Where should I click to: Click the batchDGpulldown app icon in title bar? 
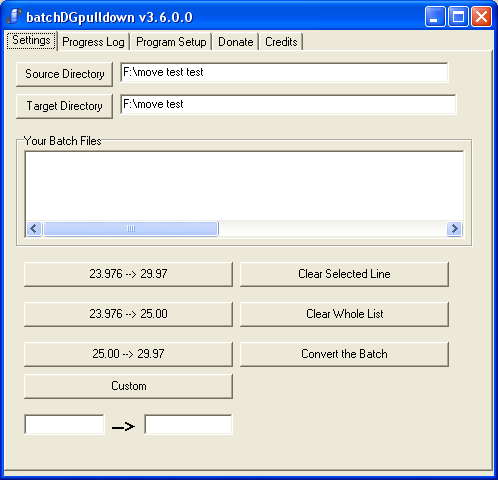coord(13,17)
